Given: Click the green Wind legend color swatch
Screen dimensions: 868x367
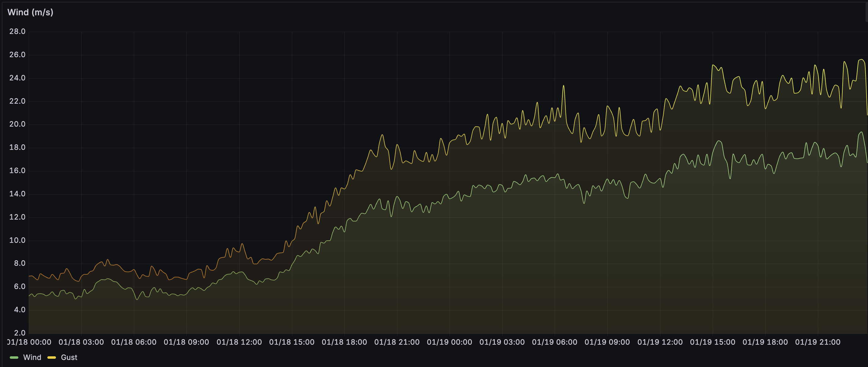Looking at the screenshot, I should coord(14,358).
